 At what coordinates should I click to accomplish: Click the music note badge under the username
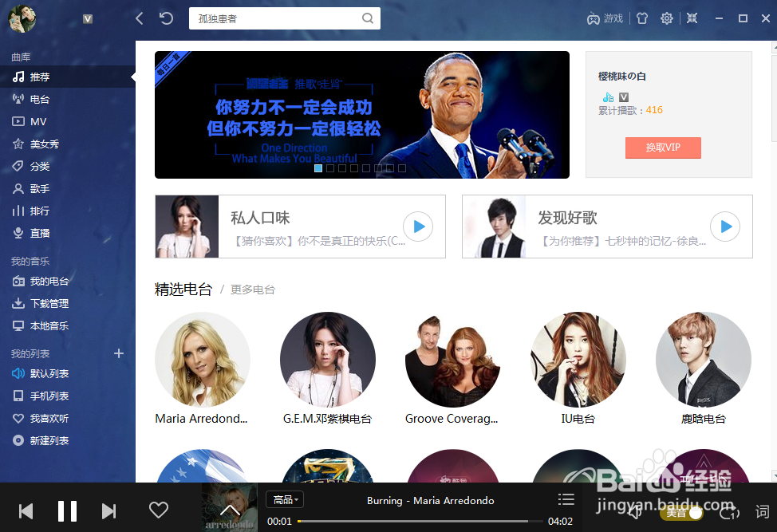click(x=608, y=97)
